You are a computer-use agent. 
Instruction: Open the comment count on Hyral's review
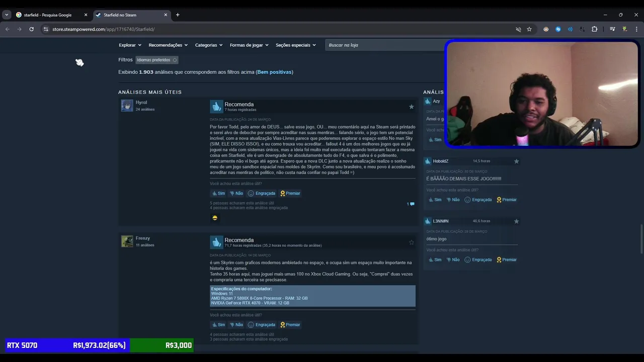[411, 204]
